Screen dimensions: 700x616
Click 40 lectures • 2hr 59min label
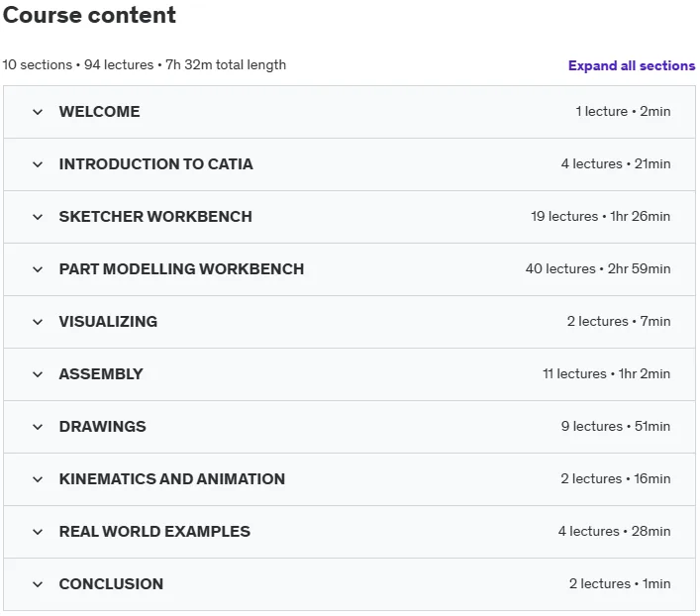598,268
